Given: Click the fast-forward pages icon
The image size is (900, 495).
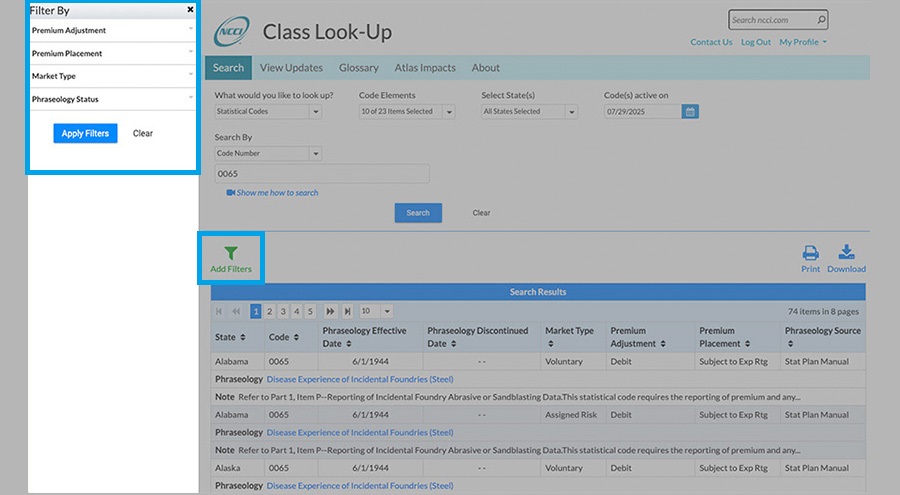Looking at the screenshot, I should tap(330, 311).
